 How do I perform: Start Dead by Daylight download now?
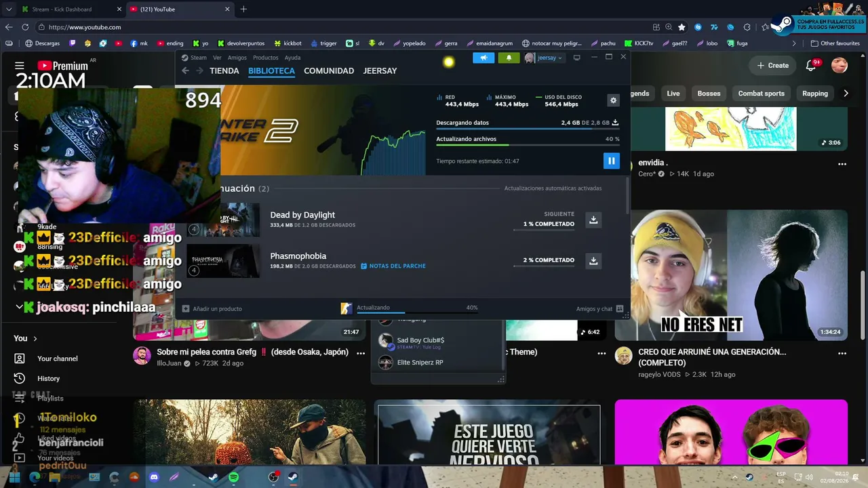click(x=593, y=220)
